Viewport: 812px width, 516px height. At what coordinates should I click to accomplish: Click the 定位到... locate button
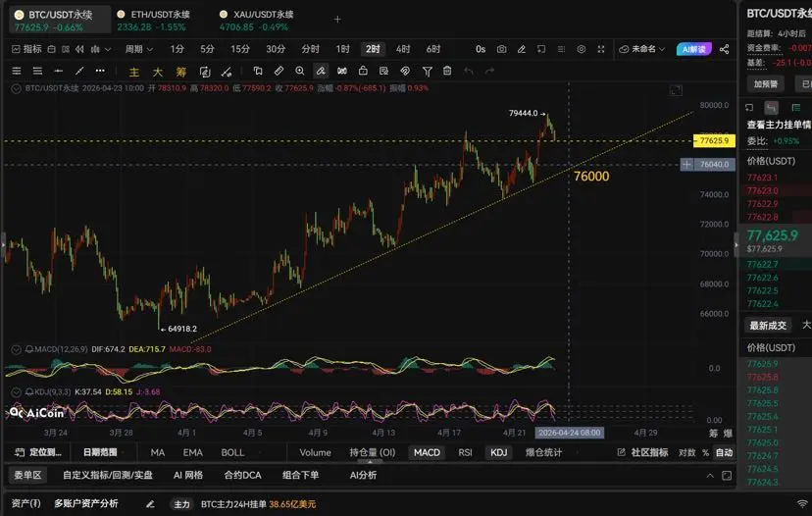[38, 453]
